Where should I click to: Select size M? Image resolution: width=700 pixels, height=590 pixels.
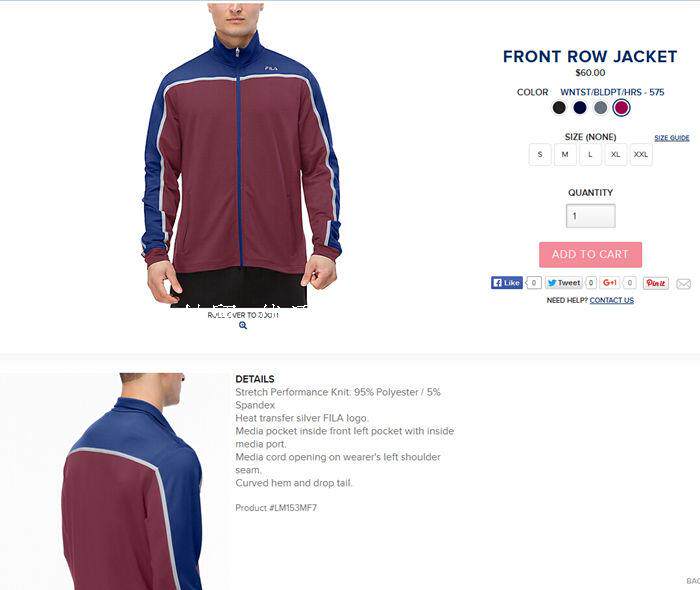[x=565, y=154]
